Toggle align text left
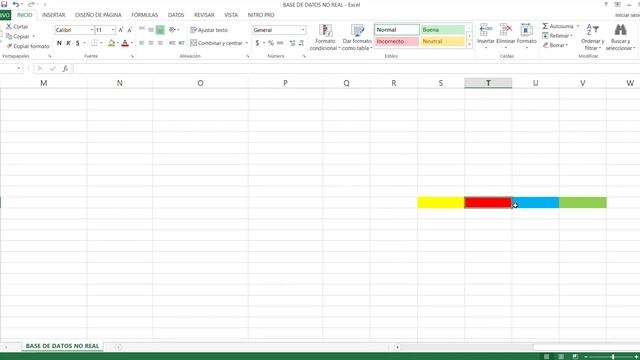Screen dimensions: 640x360 (x=142, y=43)
